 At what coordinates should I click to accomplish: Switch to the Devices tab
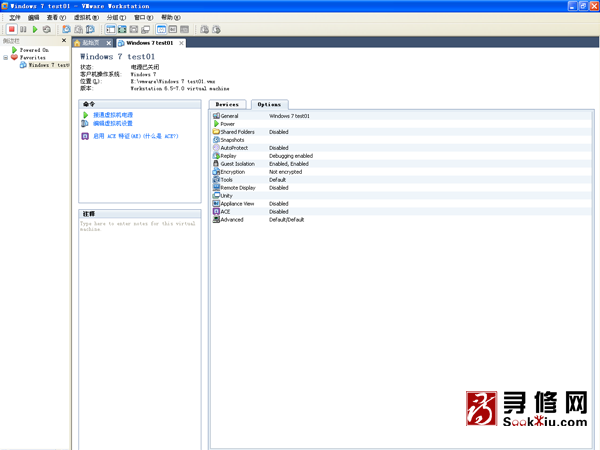coord(227,104)
